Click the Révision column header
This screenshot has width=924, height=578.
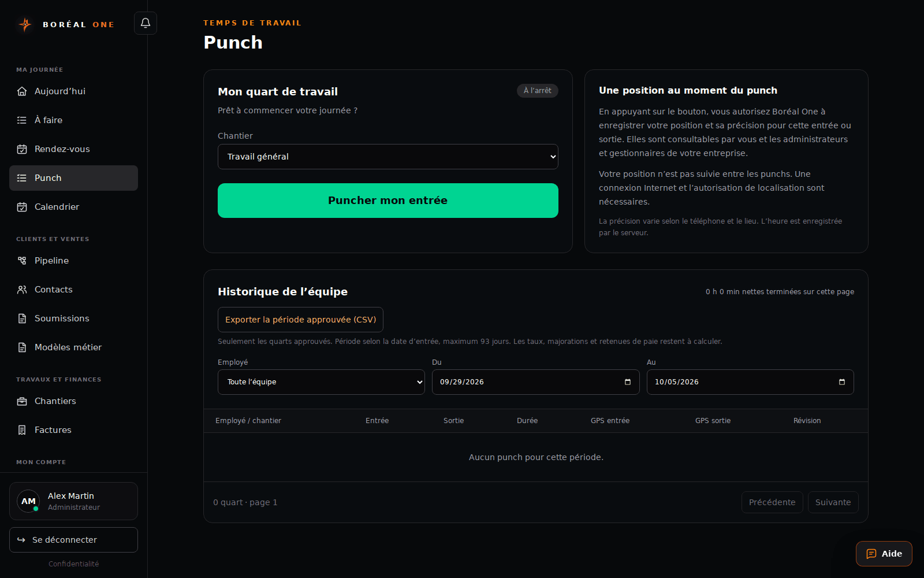(807, 421)
